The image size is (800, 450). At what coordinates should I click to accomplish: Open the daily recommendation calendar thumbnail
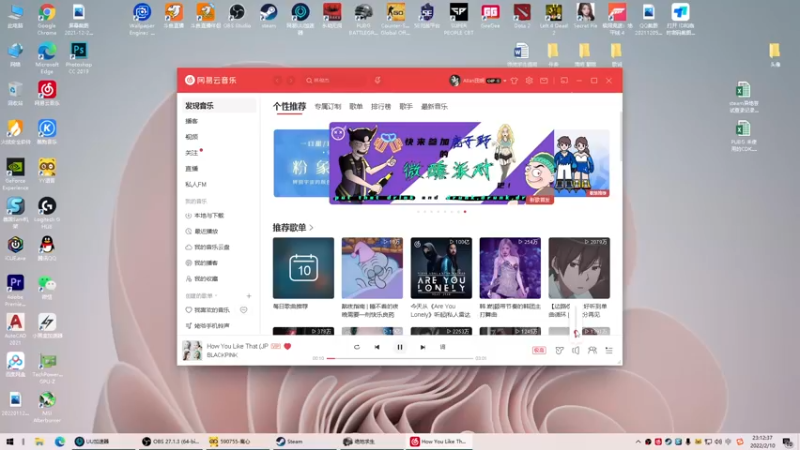point(303,268)
